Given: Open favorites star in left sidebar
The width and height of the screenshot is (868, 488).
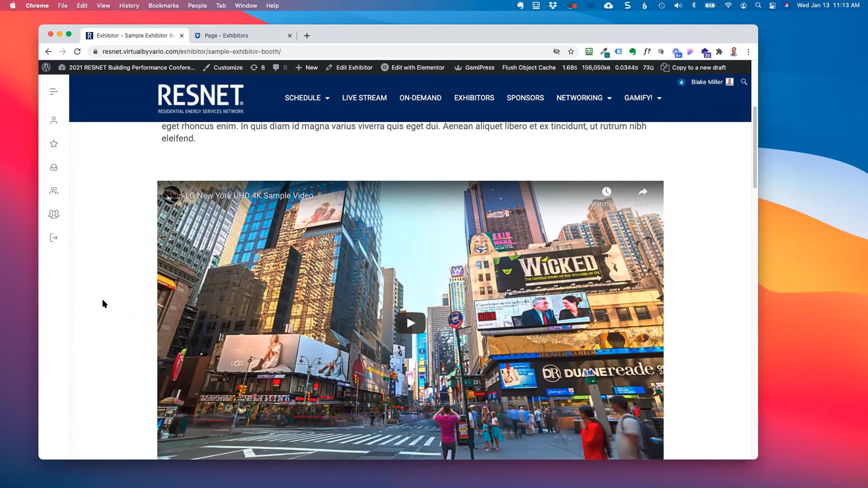Looking at the screenshot, I should (54, 144).
